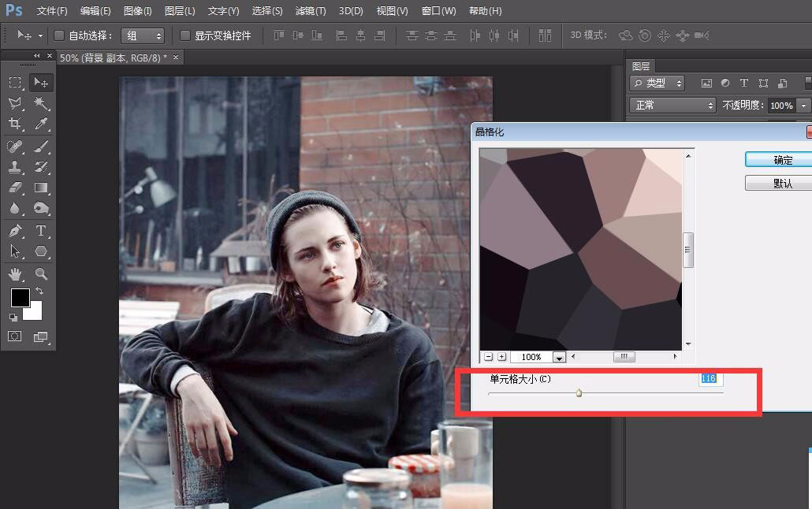Select the Horizontal Type tool

coord(41,231)
